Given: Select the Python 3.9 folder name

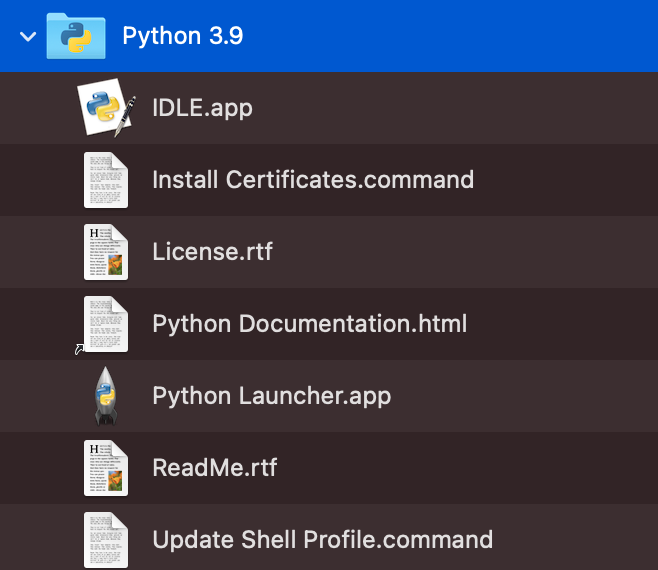Looking at the screenshot, I should pyautogui.click(x=183, y=36).
